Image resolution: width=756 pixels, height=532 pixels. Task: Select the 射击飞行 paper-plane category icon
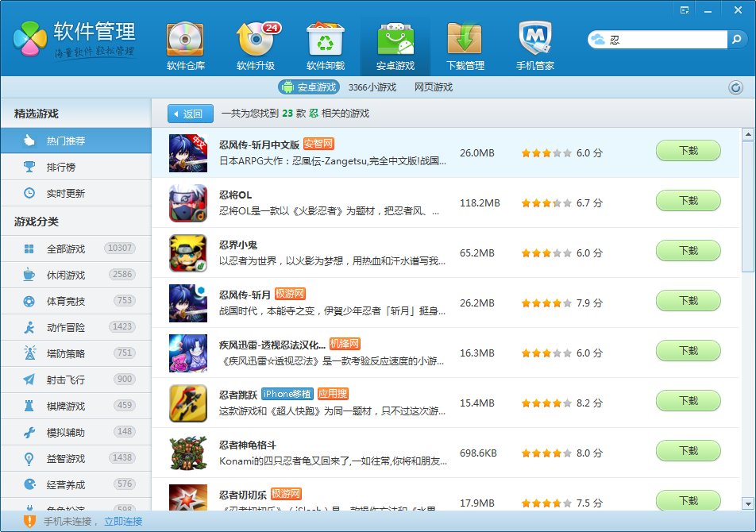[28, 380]
